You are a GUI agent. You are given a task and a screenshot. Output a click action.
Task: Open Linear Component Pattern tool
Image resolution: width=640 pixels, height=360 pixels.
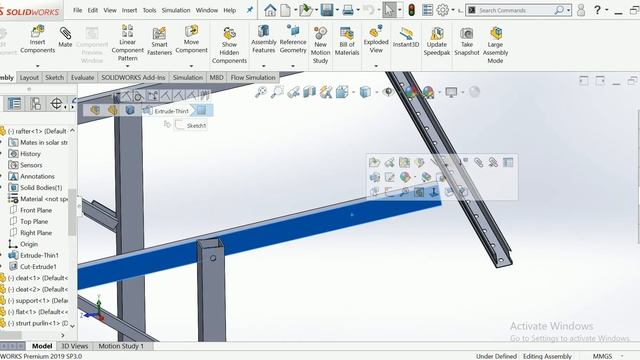127,42
